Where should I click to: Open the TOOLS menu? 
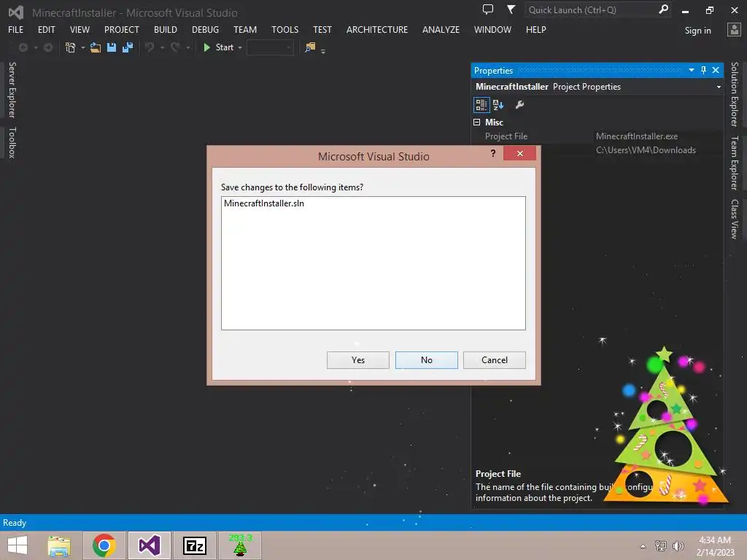click(285, 29)
